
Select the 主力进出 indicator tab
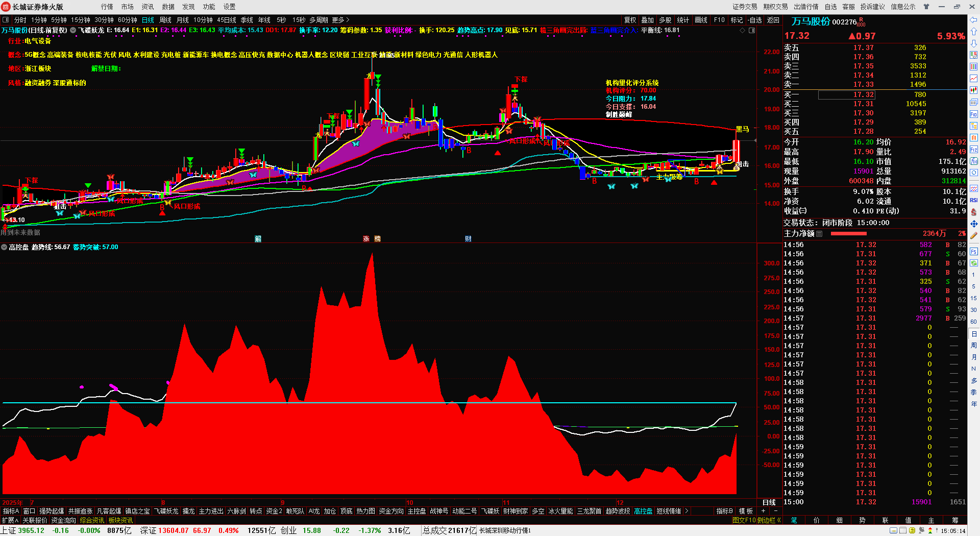pos(211,511)
